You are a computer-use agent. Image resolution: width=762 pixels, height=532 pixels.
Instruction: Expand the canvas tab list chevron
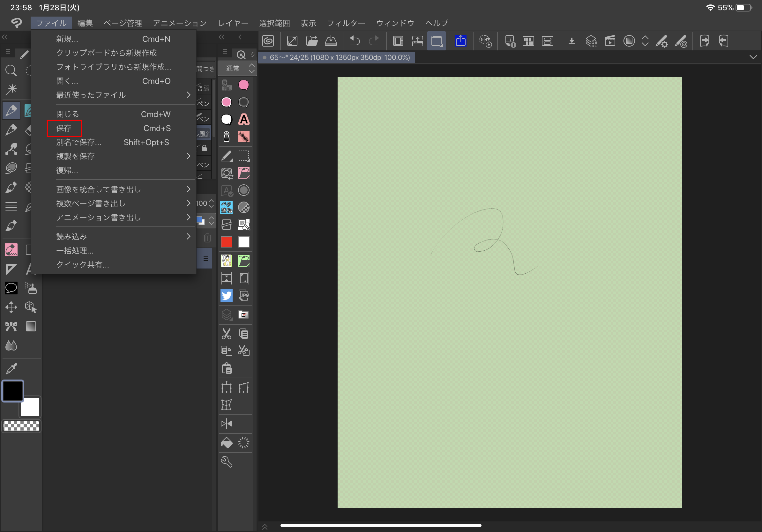pyautogui.click(x=753, y=57)
